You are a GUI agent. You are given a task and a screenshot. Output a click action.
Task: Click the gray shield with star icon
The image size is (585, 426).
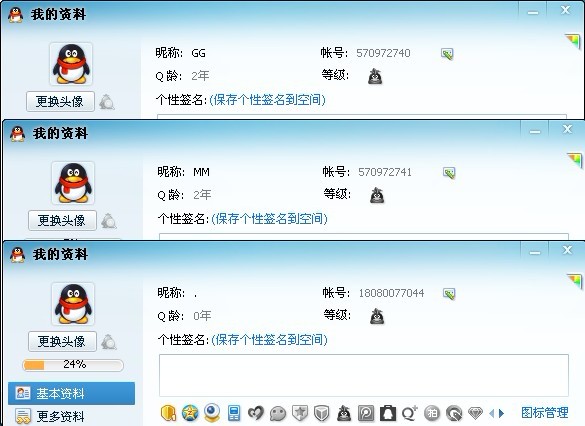coord(300,413)
